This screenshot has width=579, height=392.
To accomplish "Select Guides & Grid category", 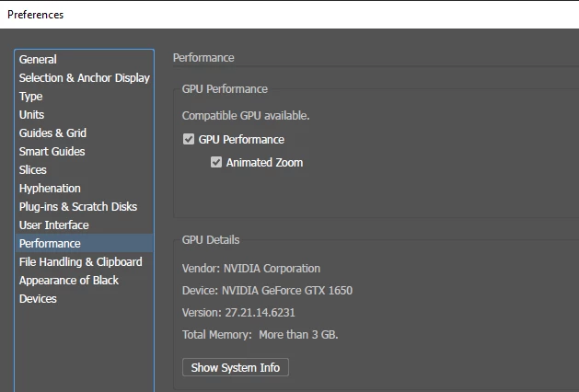I will [x=52, y=133].
